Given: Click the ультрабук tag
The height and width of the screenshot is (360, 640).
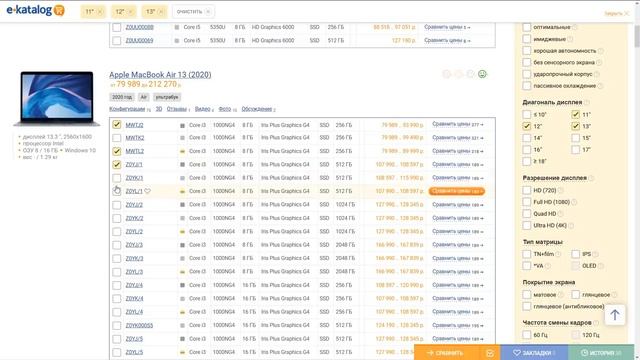Looking at the screenshot, I should 167,97.
